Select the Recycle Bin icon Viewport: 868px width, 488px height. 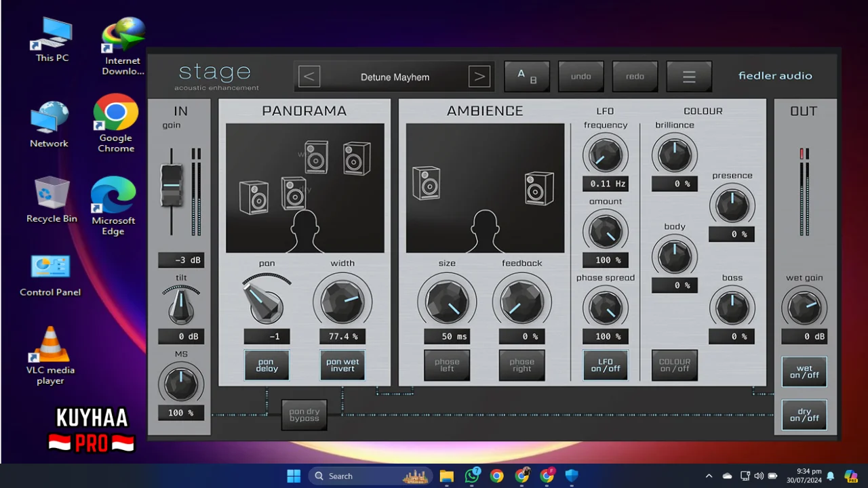coord(52,200)
